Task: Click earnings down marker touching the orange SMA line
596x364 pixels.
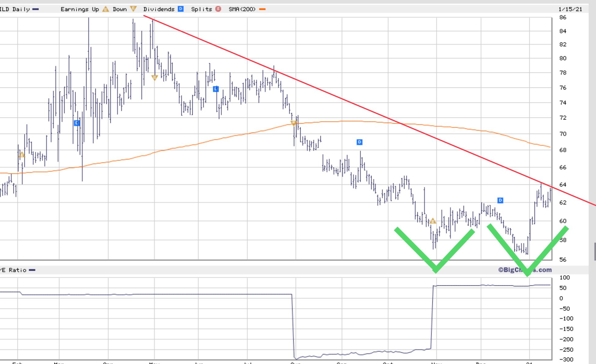Action: (294, 123)
